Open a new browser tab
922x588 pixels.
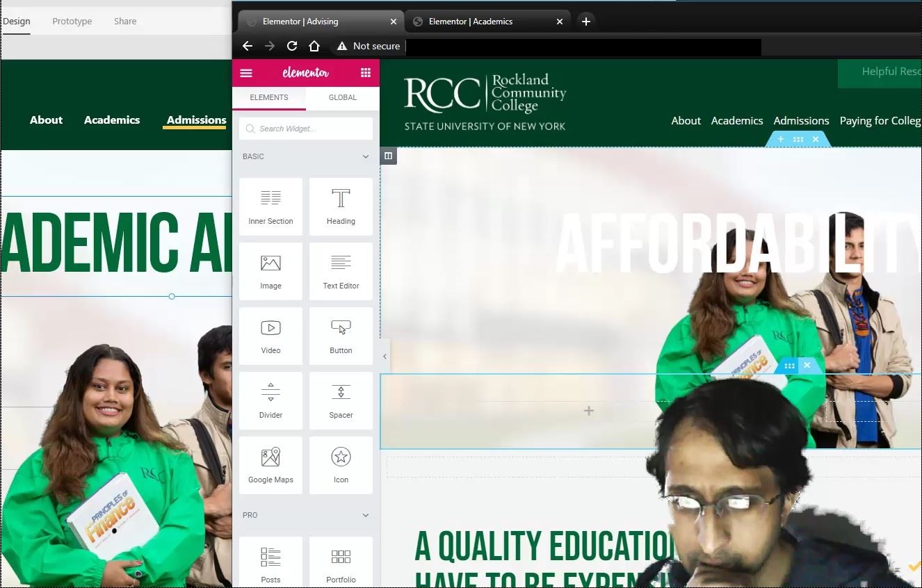point(586,22)
